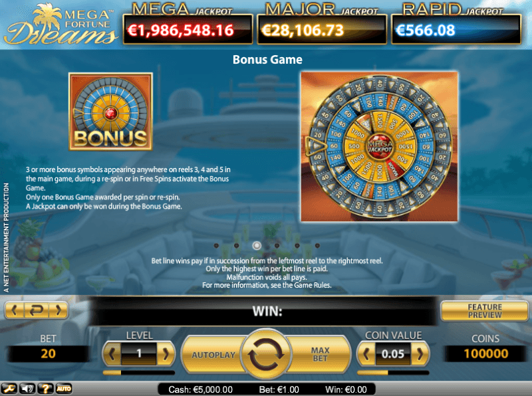This screenshot has width=532, height=396.
Task: Open the FEATURE PREVIEW button
Action: pos(485,311)
